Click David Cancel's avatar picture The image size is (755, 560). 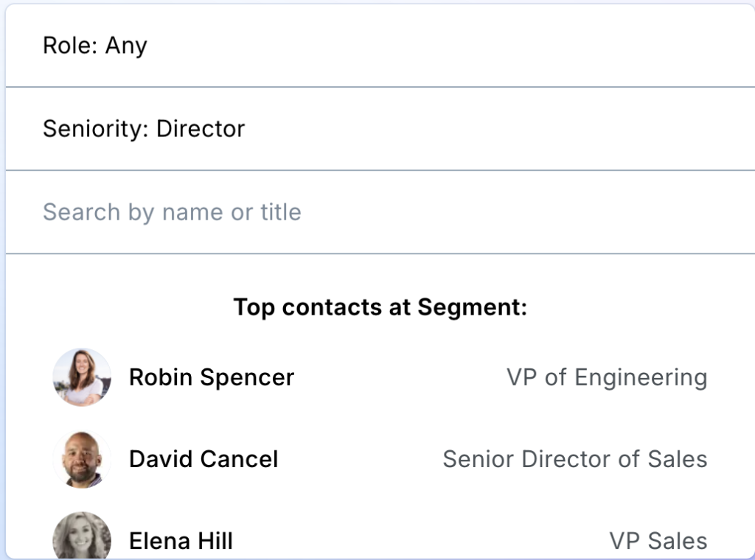point(82,459)
